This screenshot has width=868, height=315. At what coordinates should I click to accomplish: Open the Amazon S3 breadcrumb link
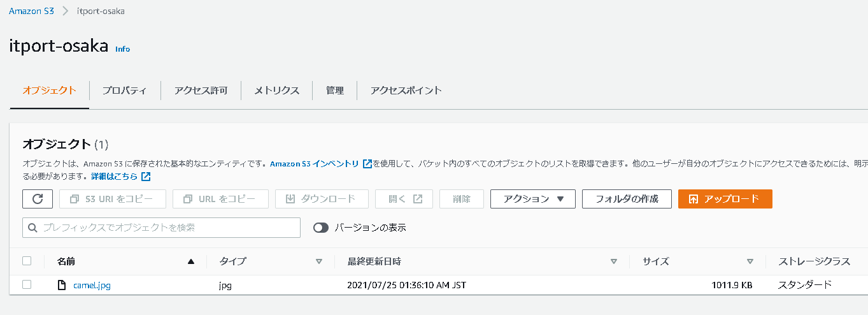pos(31,11)
